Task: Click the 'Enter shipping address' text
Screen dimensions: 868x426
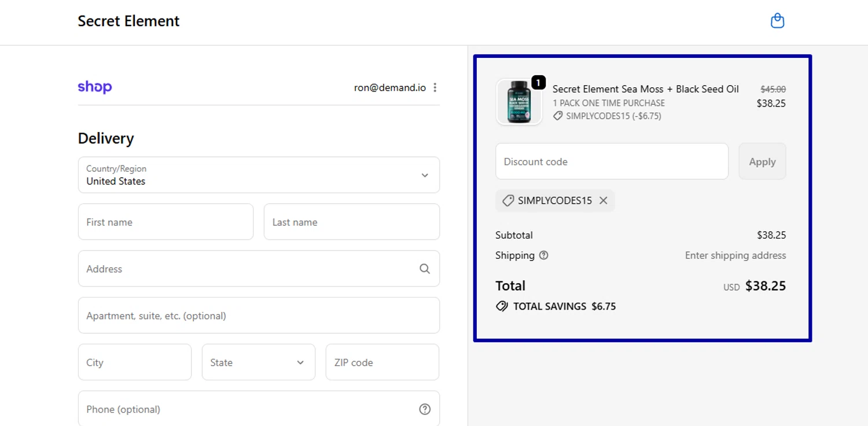Action: (x=735, y=255)
